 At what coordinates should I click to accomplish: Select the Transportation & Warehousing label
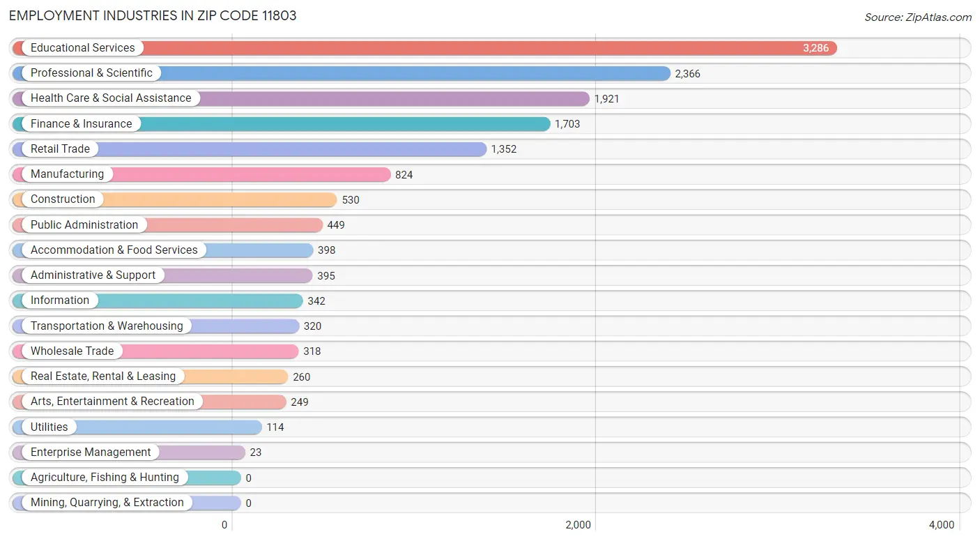pyautogui.click(x=107, y=326)
